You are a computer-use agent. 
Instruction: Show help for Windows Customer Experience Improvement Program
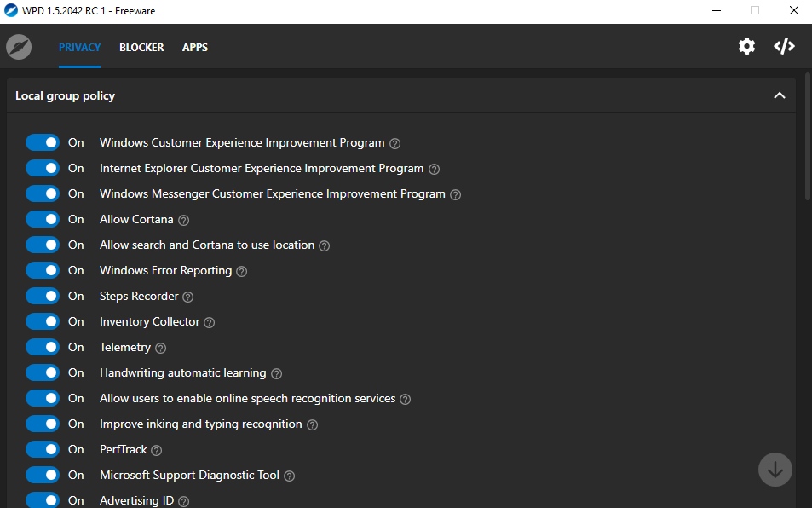point(394,143)
